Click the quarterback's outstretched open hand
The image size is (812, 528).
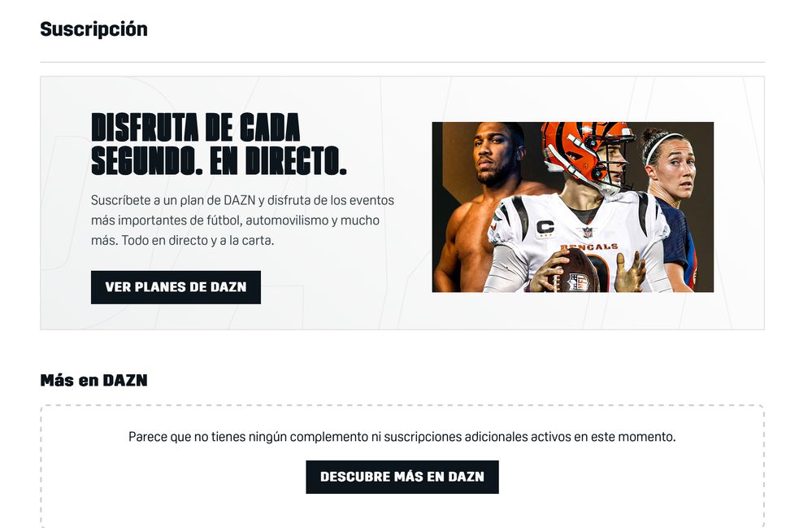[x=631, y=272]
